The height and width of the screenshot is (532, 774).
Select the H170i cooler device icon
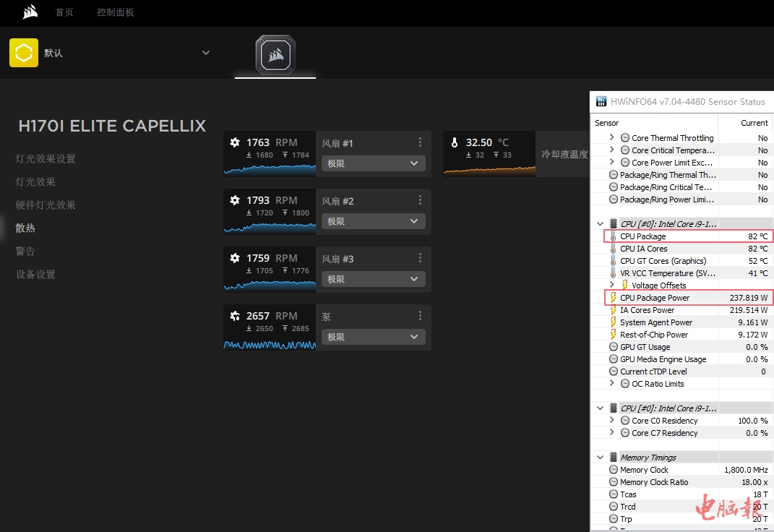pyautogui.click(x=275, y=55)
